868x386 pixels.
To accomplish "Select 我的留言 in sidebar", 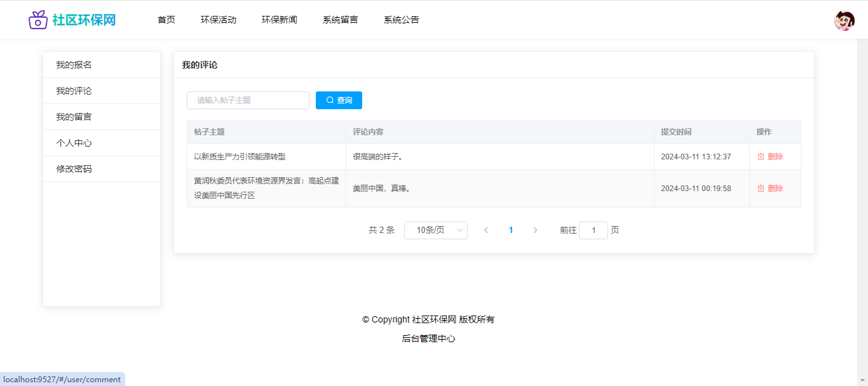I will point(74,117).
